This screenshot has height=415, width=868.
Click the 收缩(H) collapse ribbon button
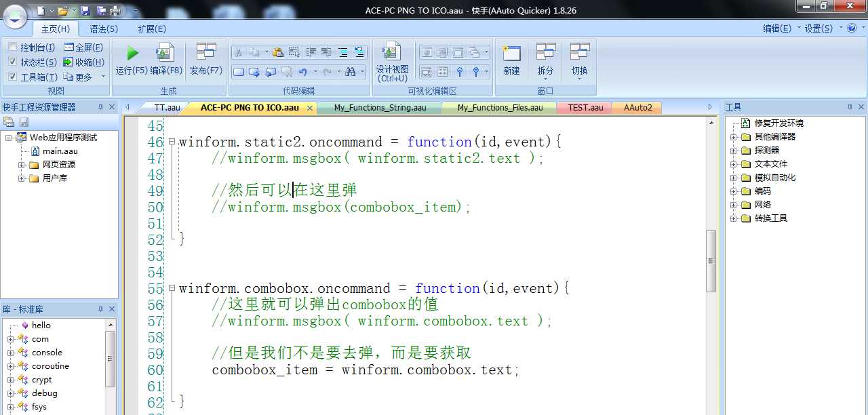[83, 62]
